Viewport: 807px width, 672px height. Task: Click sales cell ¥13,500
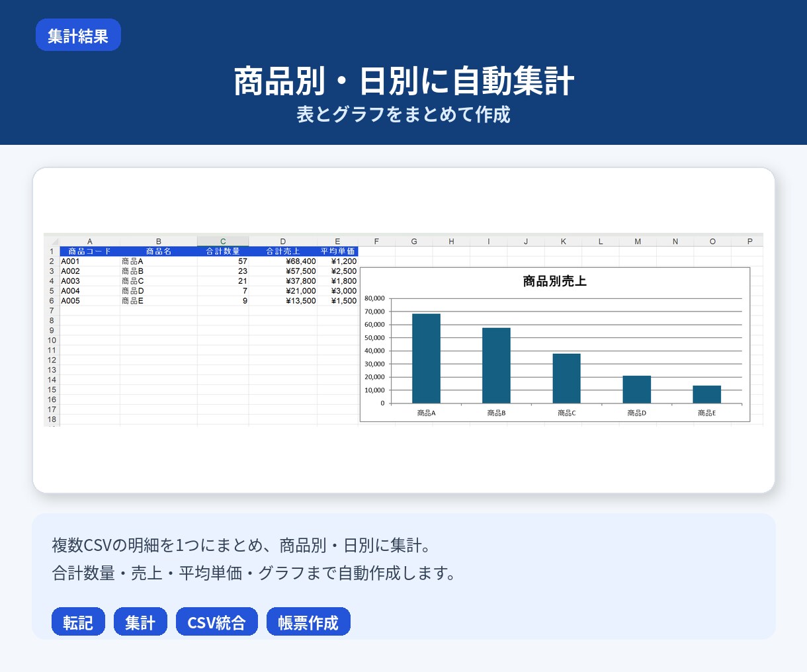283,301
